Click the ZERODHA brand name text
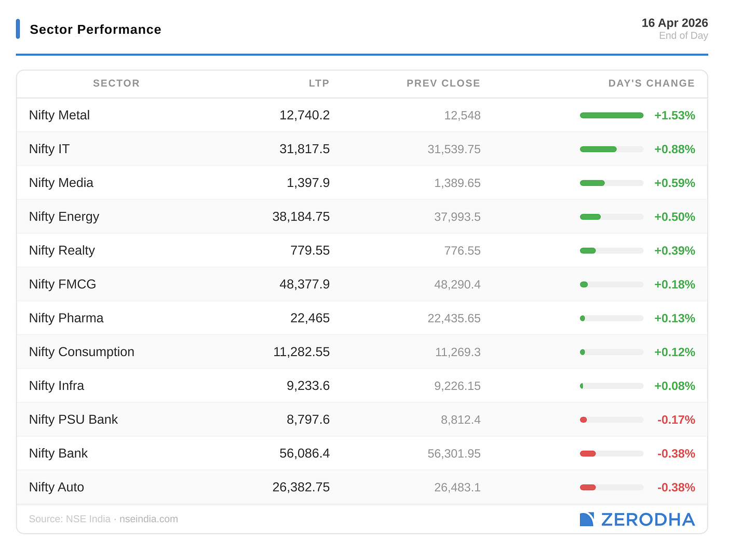The height and width of the screenshot is (554, 756). pyautogui.click(x=648, y=519)
